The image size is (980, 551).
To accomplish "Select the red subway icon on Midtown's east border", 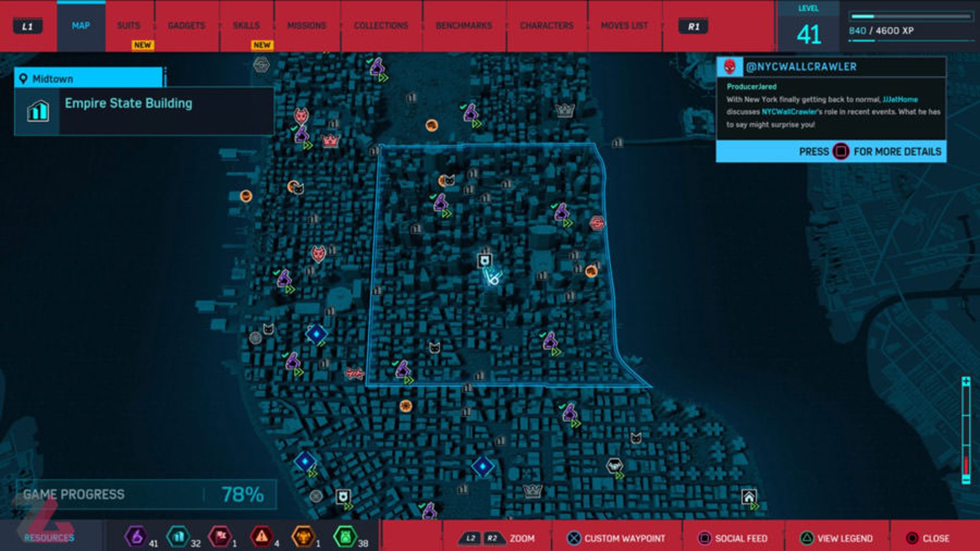I will (597, 223).
